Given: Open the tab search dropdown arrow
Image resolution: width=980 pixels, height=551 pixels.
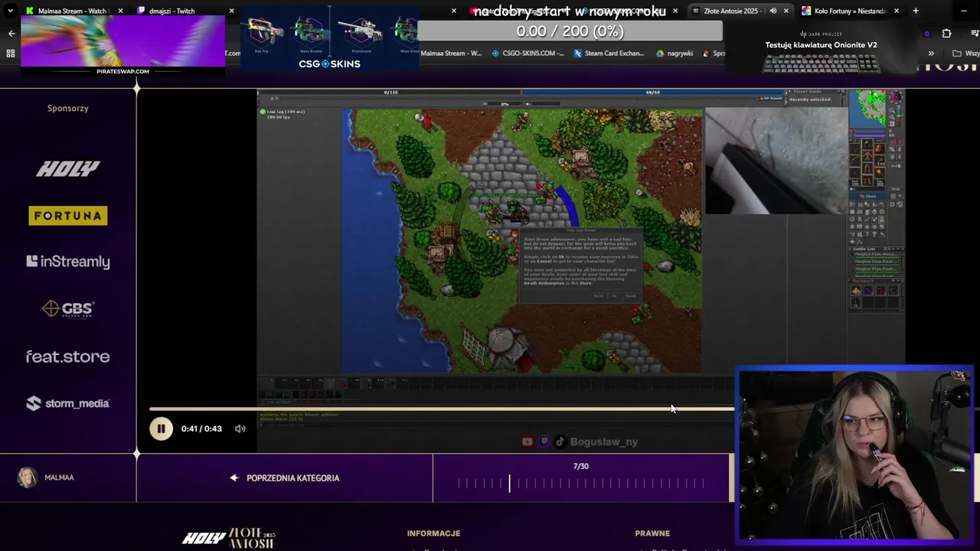Looking at the screenshot, I should pos(10,11).
